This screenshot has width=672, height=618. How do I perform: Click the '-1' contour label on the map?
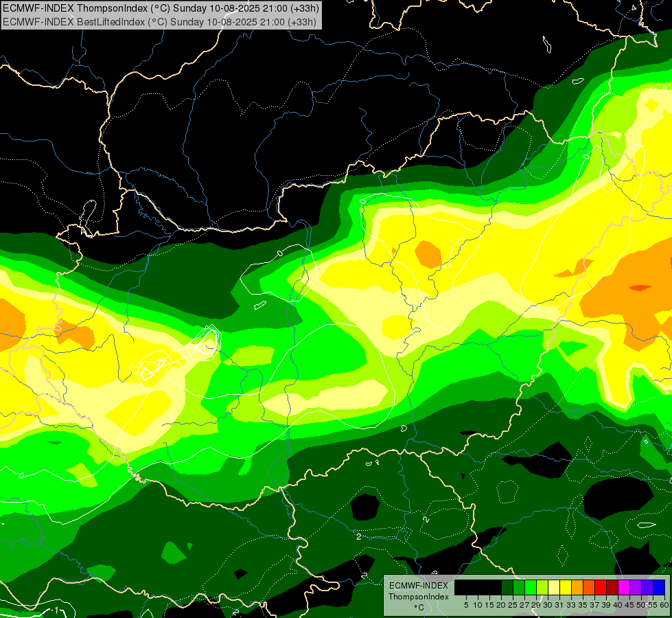[x=54, y=610]
